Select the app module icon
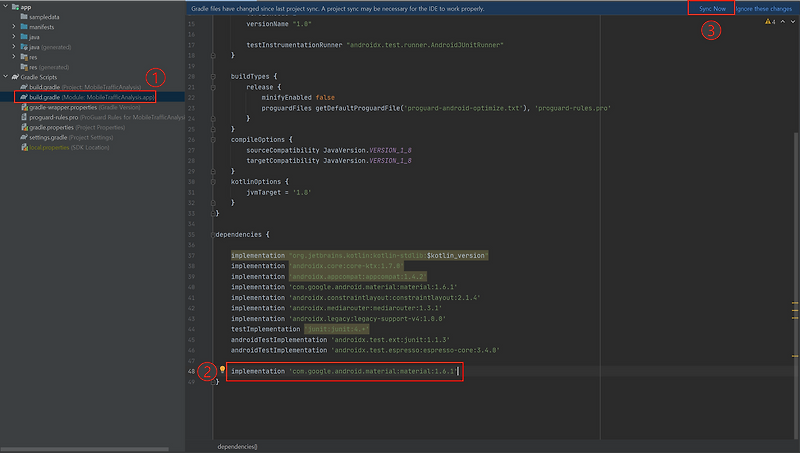This screenshot has width=800, height=453. (x=15, y=7)
